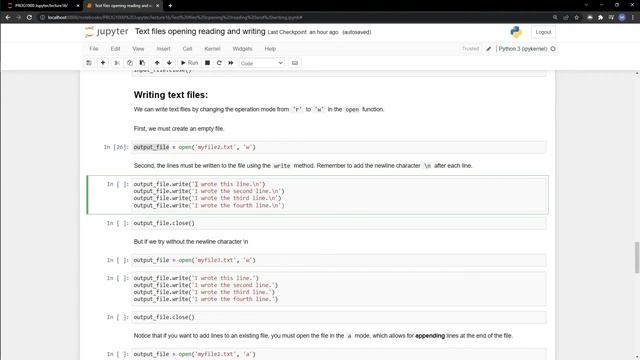Open the cell type Code dropdown
The image size is (640, 360).
click(262, 63)
